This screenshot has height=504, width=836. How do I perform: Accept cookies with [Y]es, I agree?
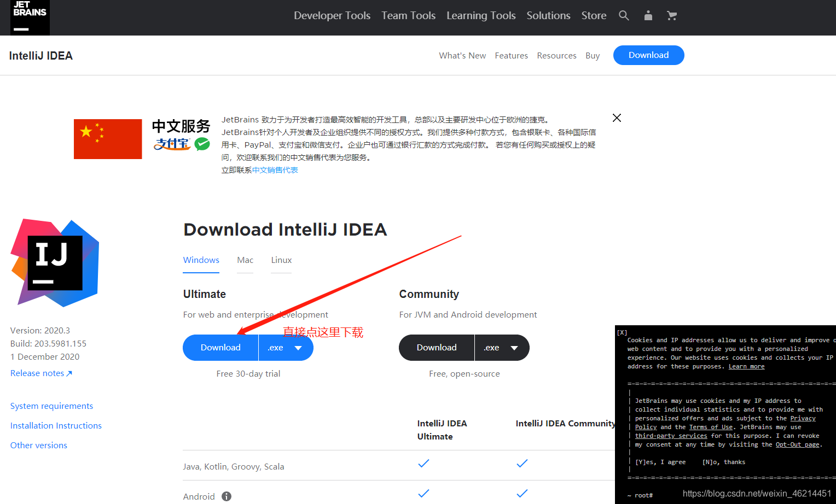[x=660, y=462]
